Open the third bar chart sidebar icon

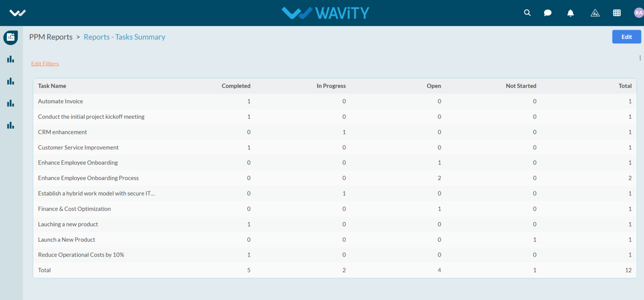[x=11, y=103]
